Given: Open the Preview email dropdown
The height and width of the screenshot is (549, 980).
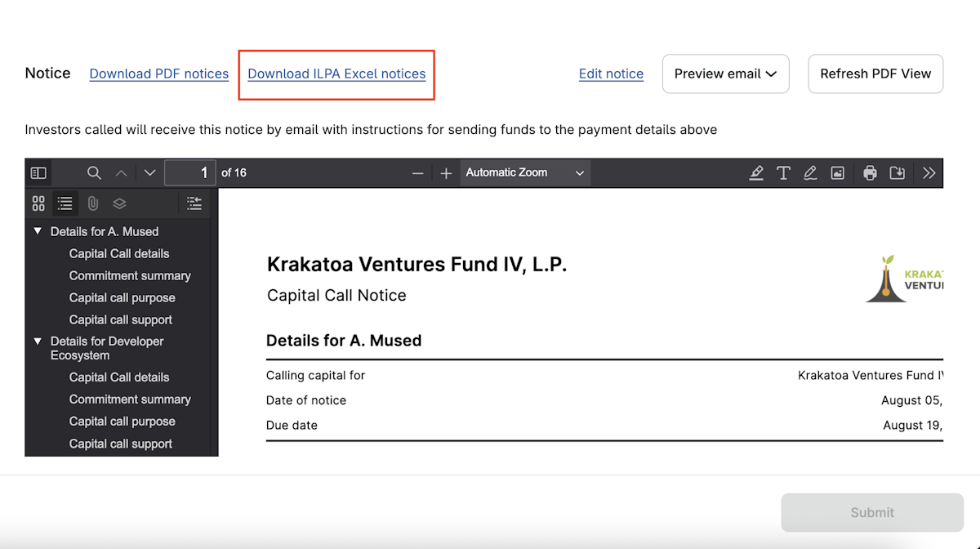Looking at the screenshot, I should [x=725, y=74].
